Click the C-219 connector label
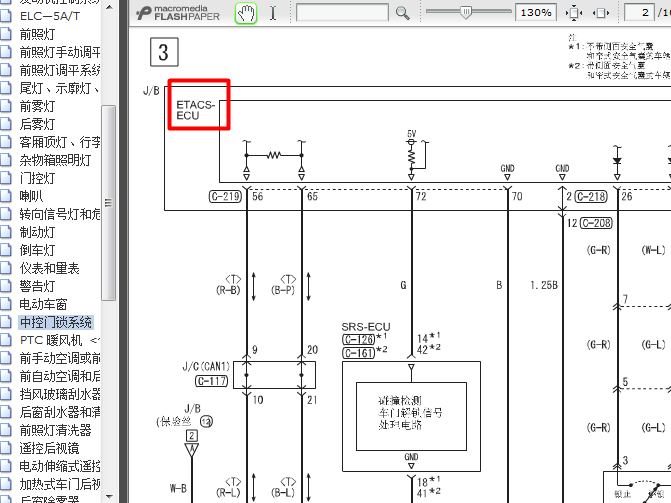This screenshot has width=671, height=503. coord(225,196)
